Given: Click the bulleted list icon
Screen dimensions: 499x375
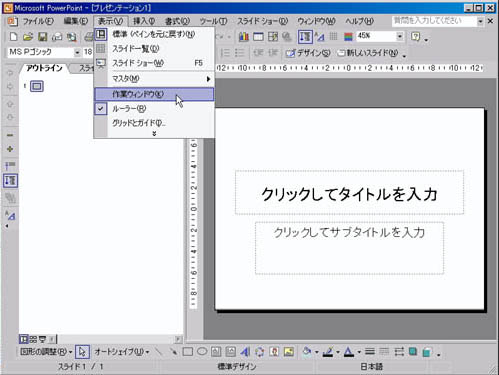Looking at the screenshot, I should point(240,53).
